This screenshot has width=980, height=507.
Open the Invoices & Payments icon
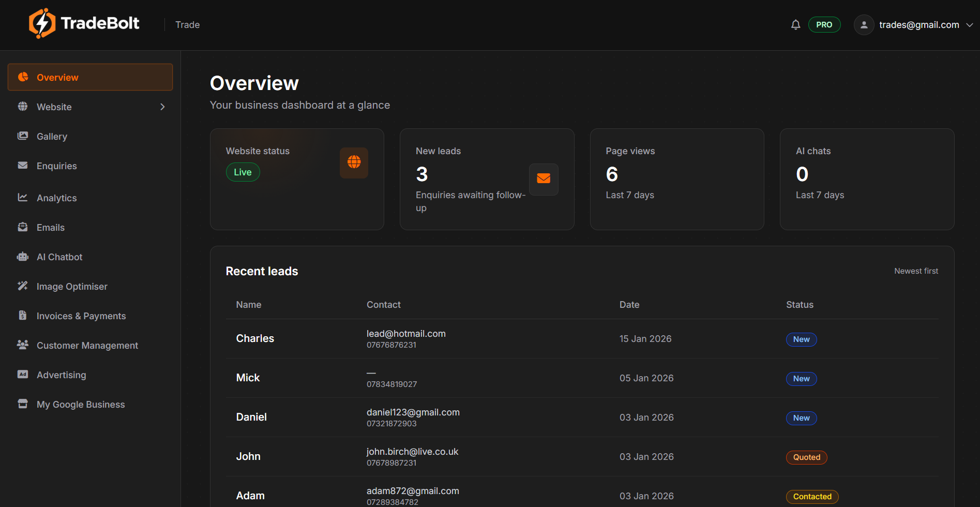tap(23, 316)
